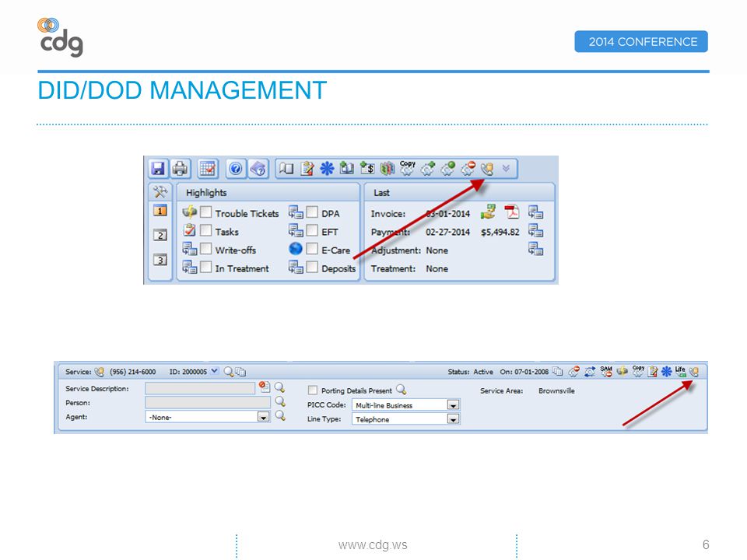Check the Write-offs checkbox
The image size is (747, 560).
(205, 249)
